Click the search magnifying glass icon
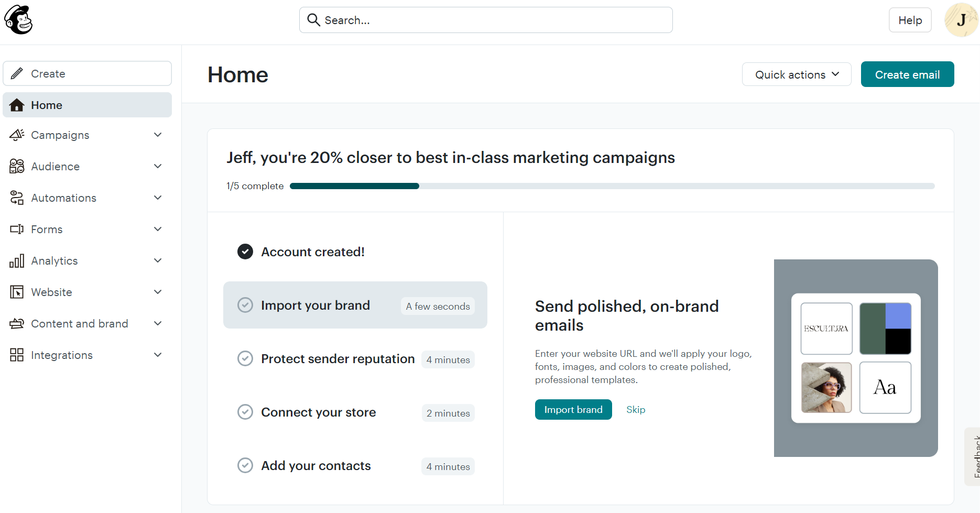The width and height of the screenshot is (980, 513). point(313,19)
